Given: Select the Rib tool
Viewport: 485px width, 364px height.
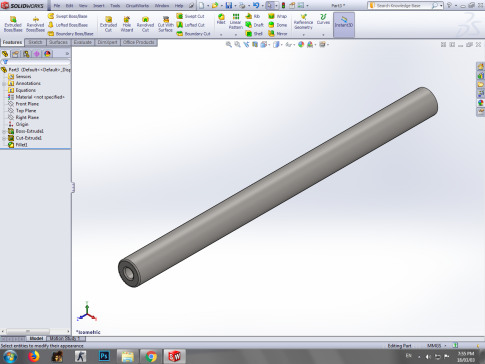Looking at the screenshot, I should click(253, 16).
